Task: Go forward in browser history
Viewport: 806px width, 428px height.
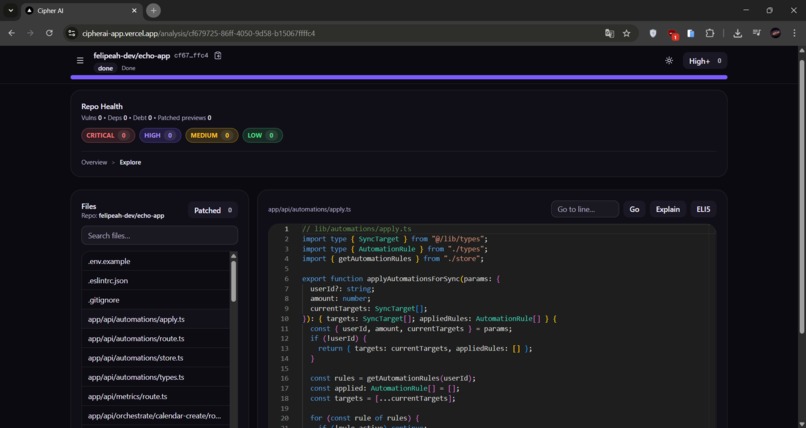Action: (x=30, y=33)
